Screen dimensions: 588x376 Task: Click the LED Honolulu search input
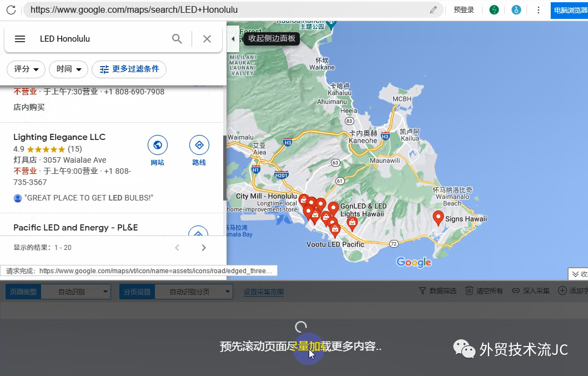[101, 39]
